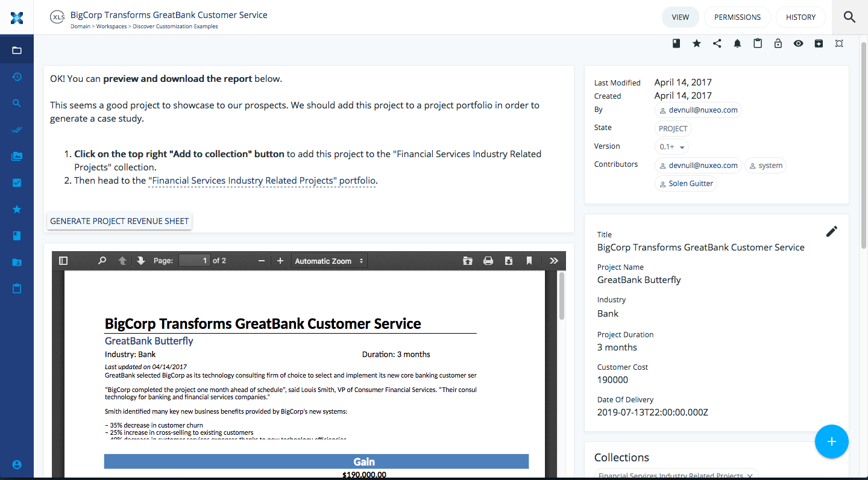
Task: Go to next page in PDF viewer
Action: pyautogui.click(x=141, y=261)
